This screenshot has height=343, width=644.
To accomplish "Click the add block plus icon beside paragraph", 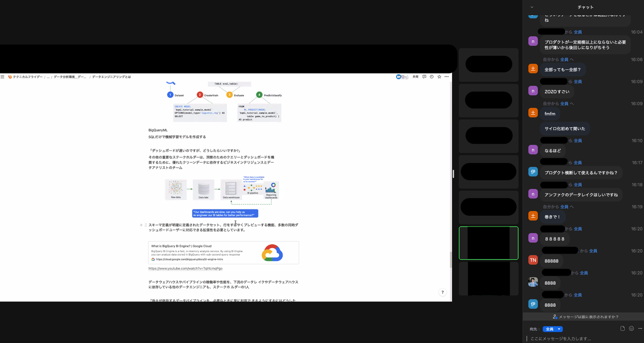I will (x=141, y=225).
